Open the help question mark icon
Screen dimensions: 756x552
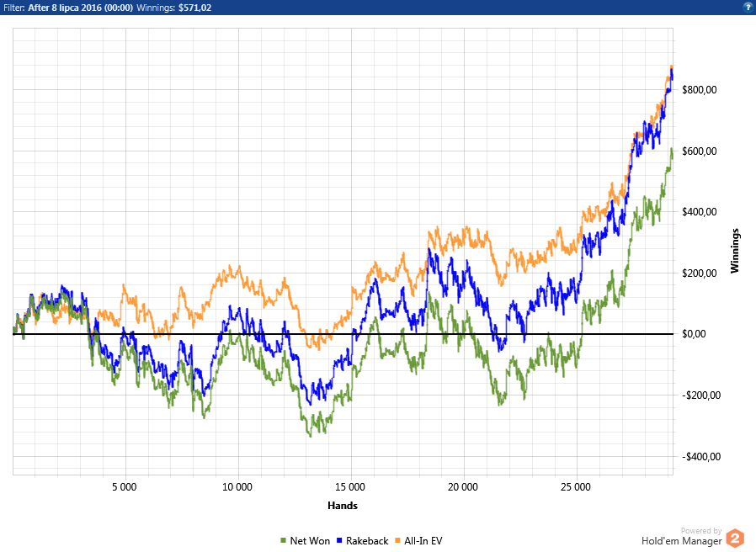(748, 8)
